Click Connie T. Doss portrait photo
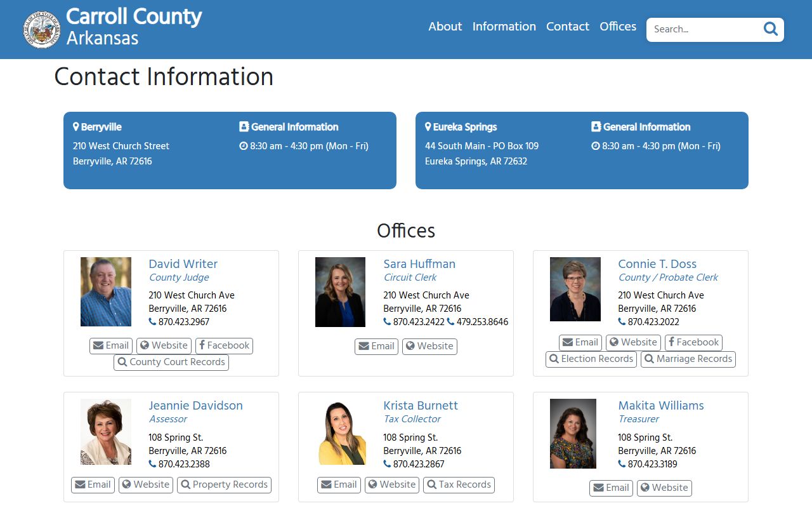812x508 pixels. point(575,289)
